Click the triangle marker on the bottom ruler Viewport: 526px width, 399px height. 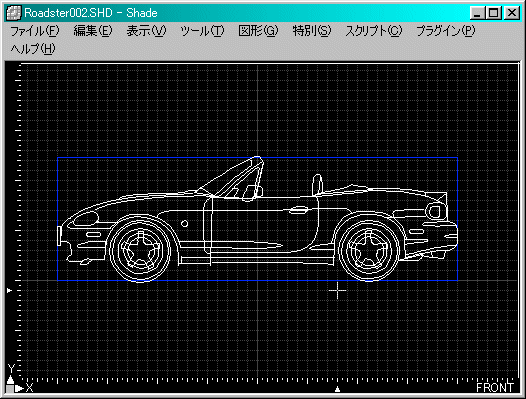337,389
